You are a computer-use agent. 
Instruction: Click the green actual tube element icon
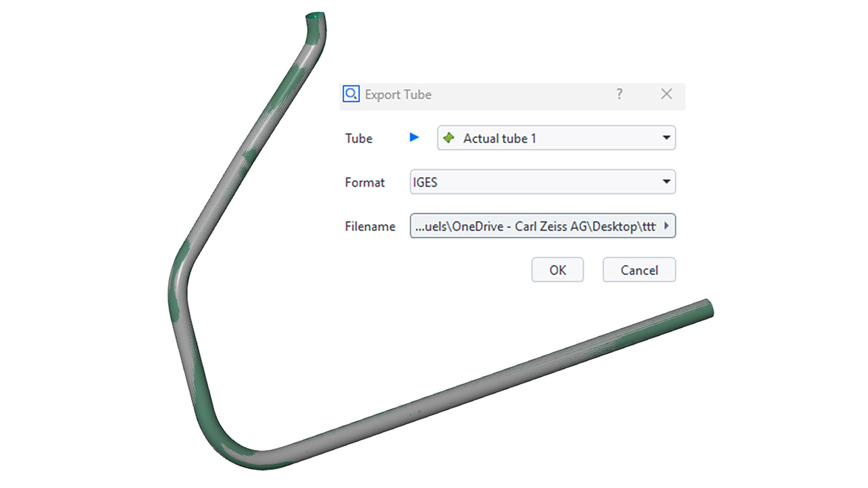click(x=448, y=138)
